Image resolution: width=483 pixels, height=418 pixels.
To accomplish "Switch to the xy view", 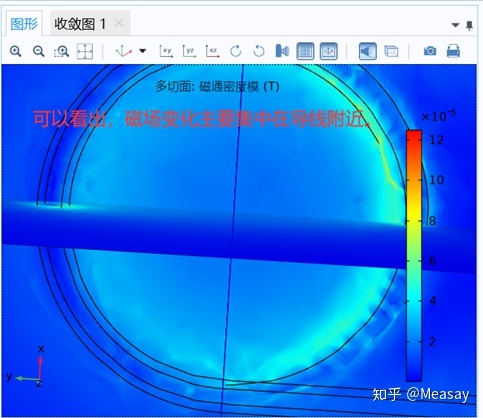I will pyautogui.click(x=166, y=51).
